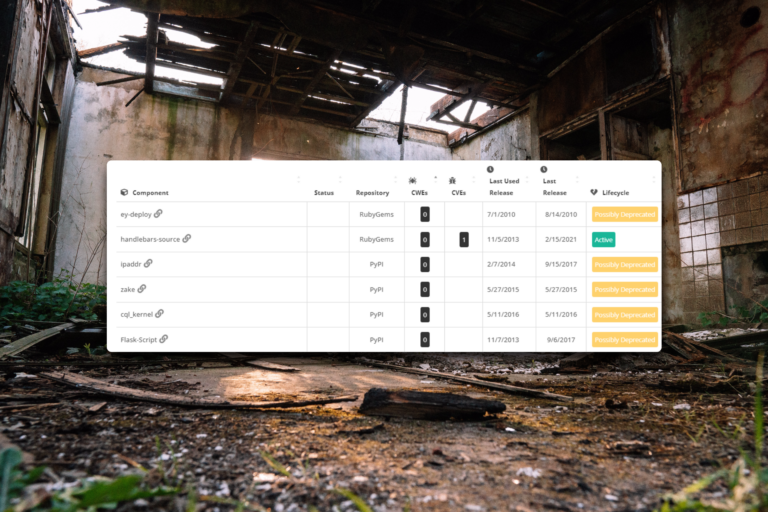Click the link icon next to zake
The image size is (768, 512).
pyautogui.click(x=142, y=289)
